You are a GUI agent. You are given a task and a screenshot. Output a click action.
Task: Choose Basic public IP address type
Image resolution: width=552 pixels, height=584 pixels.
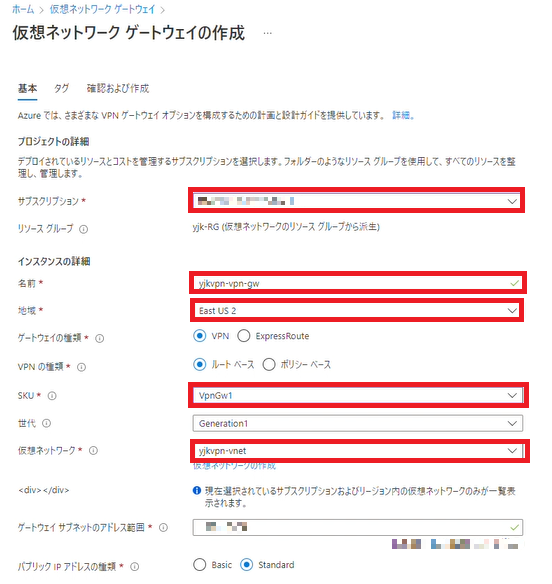pyautogui.click(x=200, y=565)
